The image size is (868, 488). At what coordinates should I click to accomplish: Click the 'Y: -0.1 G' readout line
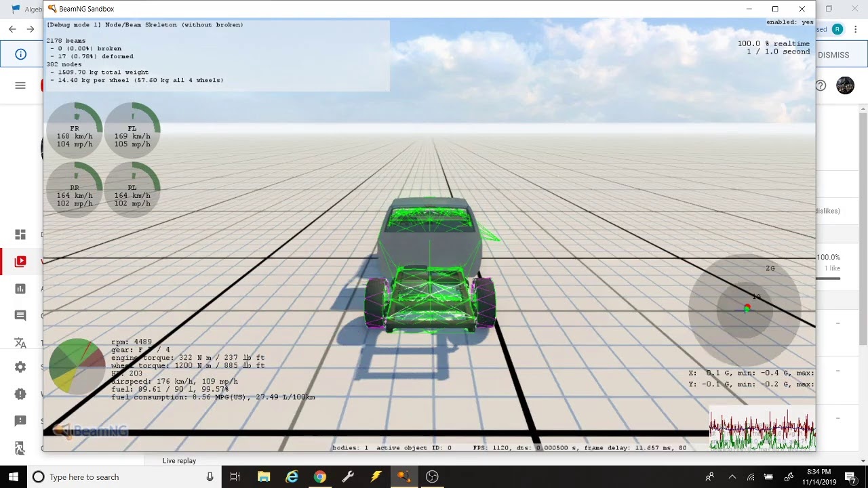(x=751, y=384)
